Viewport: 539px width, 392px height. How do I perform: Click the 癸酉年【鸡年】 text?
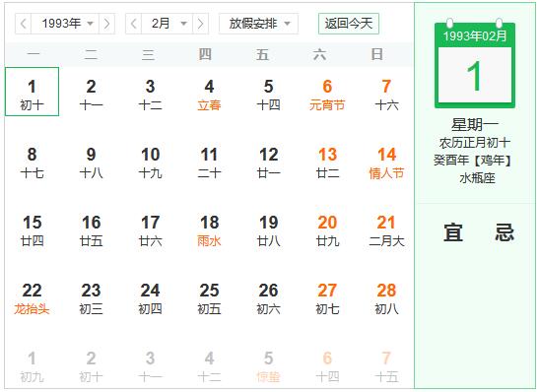coord(475,161)
